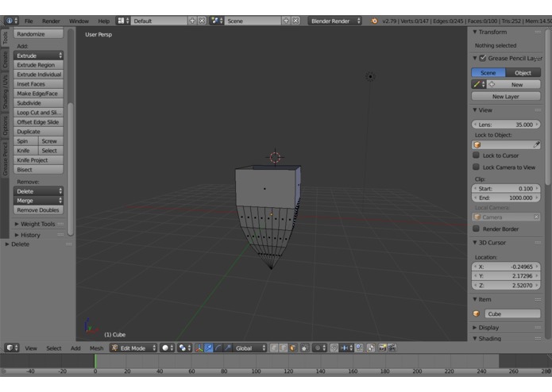Viewport: 552px width, 392px height.
Task: Open the Delete dropdown in Remove section
Action: click(x=38, y=191)
